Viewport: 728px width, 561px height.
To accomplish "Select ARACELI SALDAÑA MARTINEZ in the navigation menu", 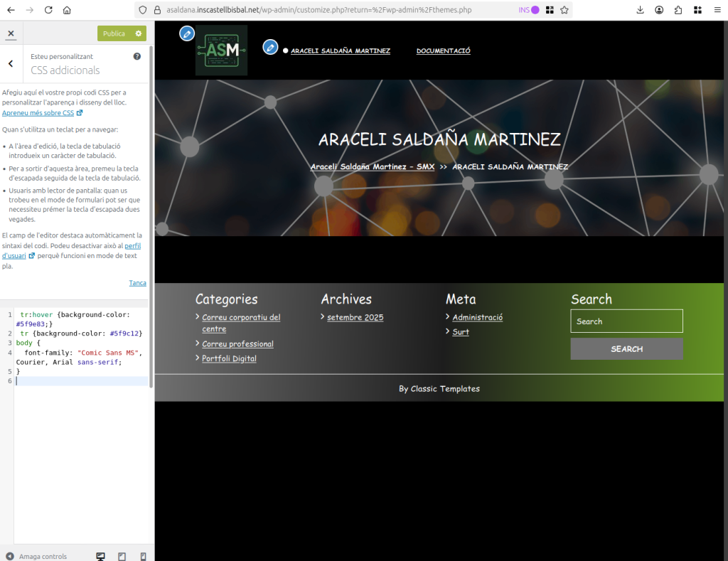I will click(340, 50).
